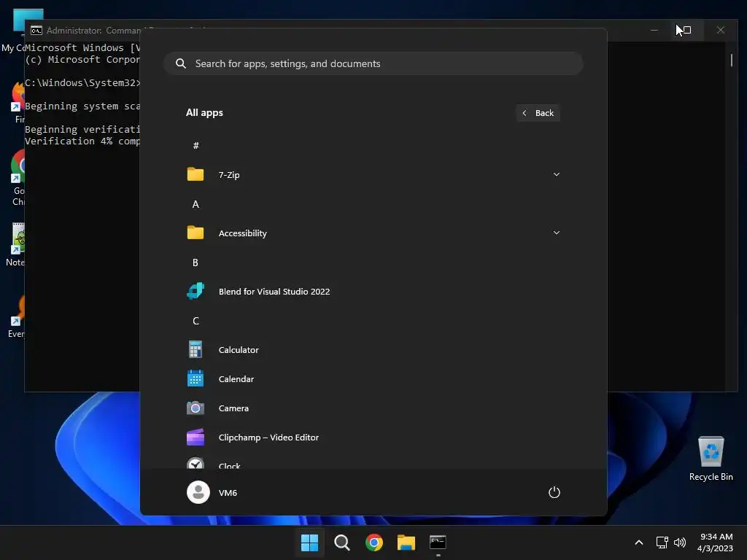747x560 pixels.
Task: Jump to the # letter header
Action: coord(196,146)
